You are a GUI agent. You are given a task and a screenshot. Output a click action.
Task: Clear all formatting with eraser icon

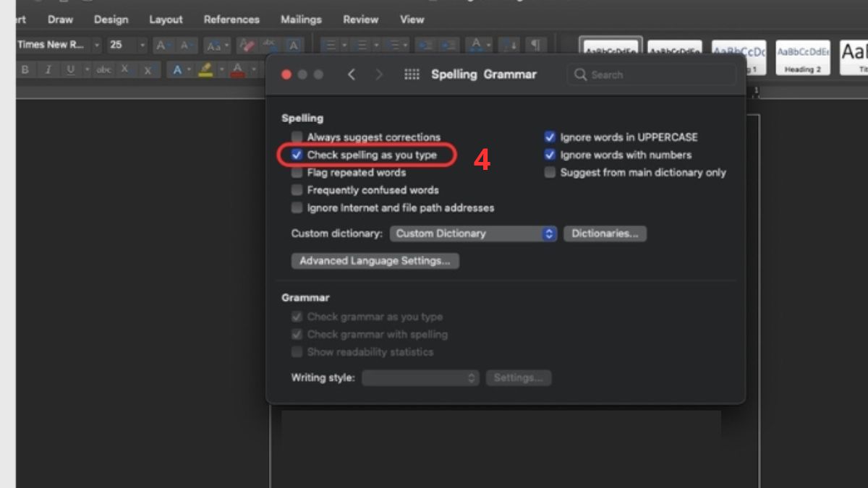247,46
